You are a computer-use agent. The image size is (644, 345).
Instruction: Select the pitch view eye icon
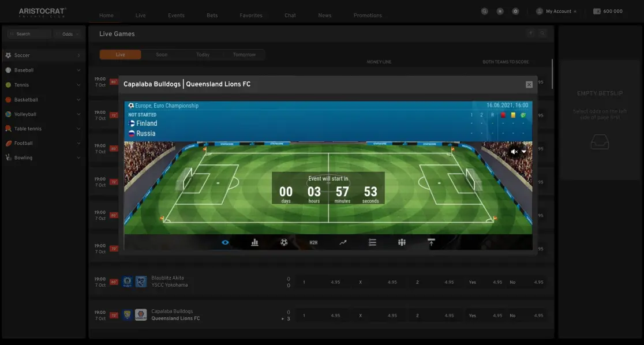point(225,242)
